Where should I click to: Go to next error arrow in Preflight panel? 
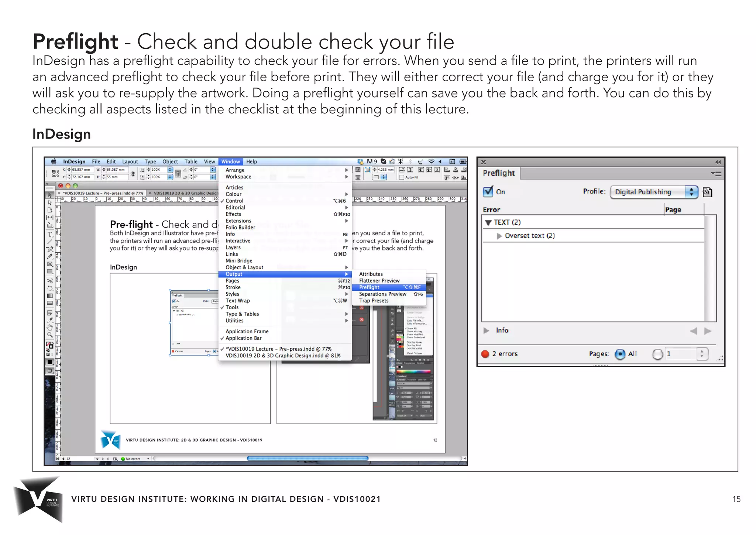click(x=708, y=331)
